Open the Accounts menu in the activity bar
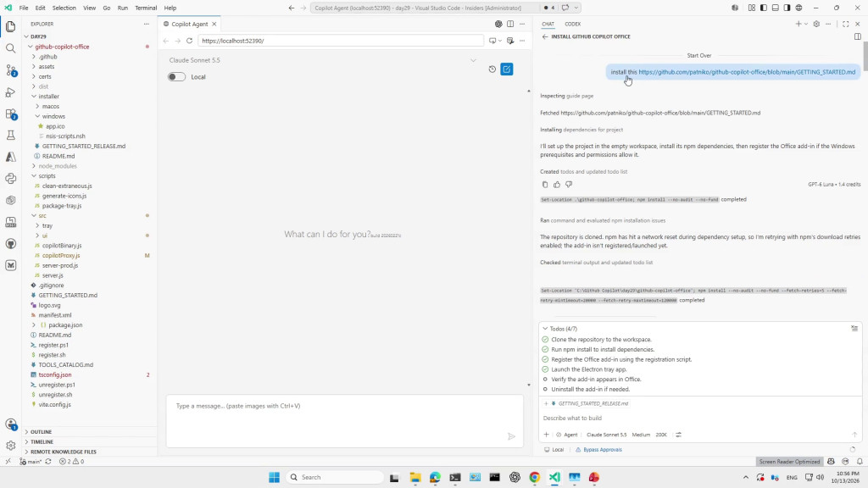Viewport: 868px width, 488px height. [10, 424]
